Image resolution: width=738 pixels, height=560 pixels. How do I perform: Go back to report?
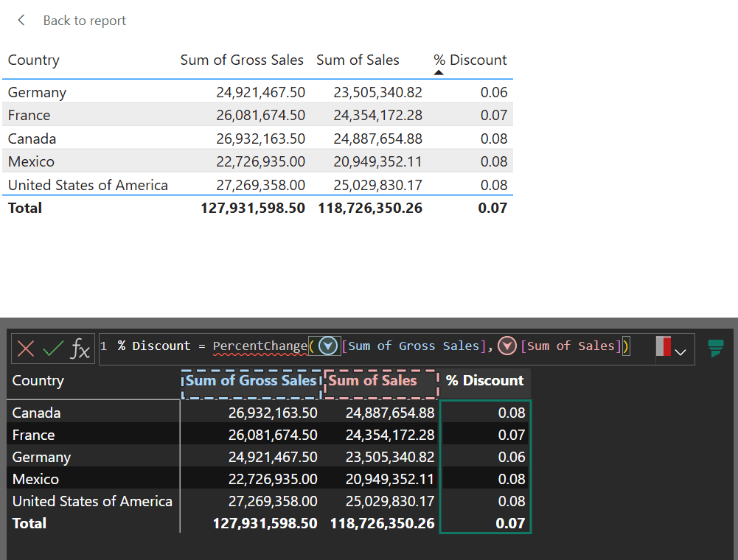[84, 21]
